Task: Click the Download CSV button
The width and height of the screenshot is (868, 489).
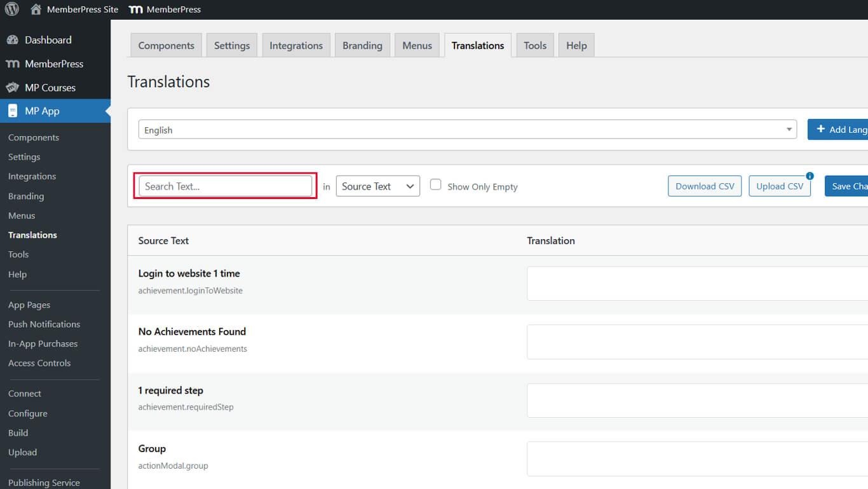Action: click(704, 186)
